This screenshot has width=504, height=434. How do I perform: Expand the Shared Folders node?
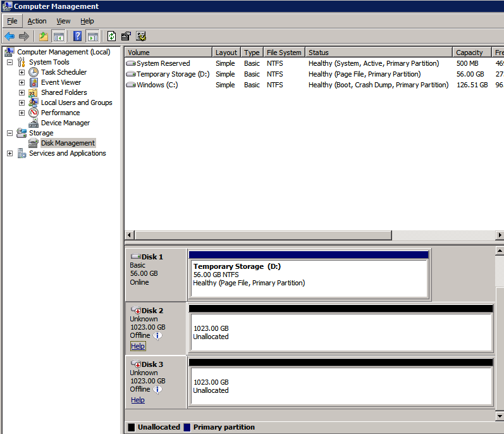22,93
